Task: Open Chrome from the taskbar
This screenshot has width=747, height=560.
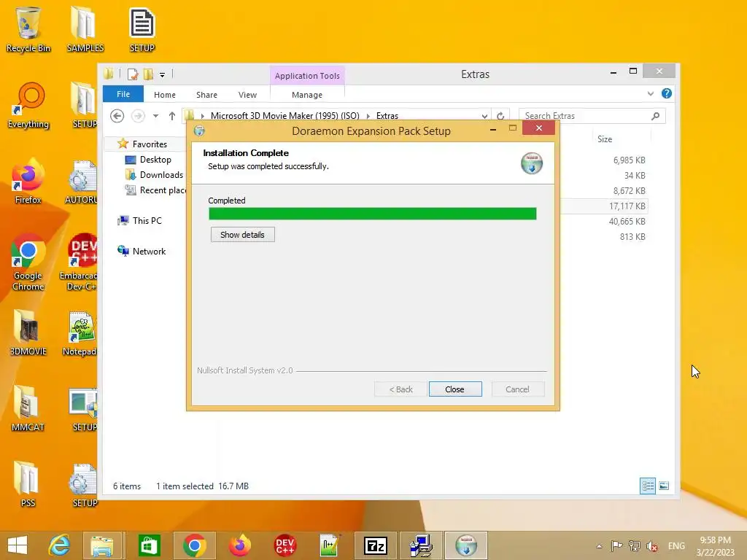Action: point(194,545)
